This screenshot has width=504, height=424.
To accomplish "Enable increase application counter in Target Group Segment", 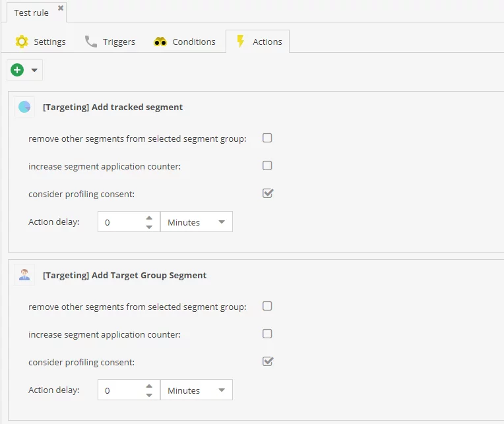I will 267,334.
